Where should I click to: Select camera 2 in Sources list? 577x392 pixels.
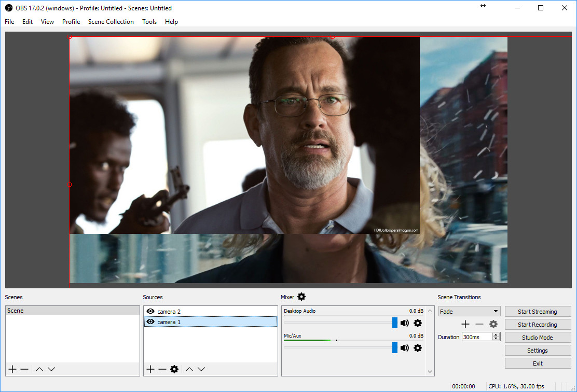(211, 312)
